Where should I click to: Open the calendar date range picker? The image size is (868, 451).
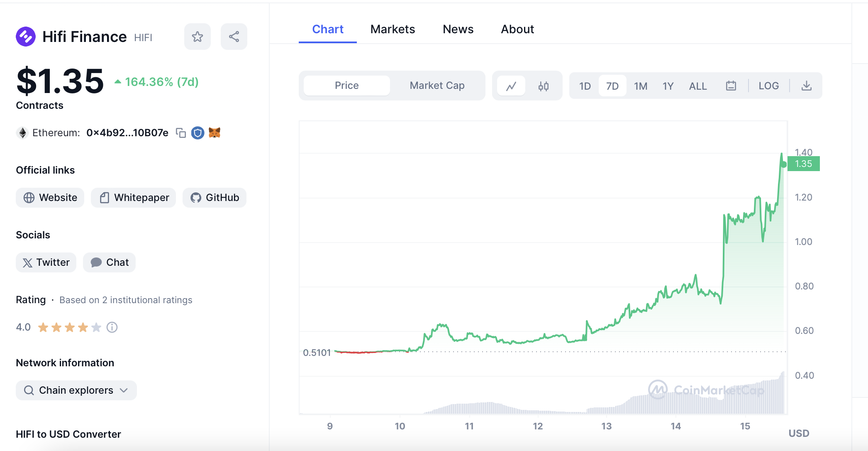click(x=731, y=86)
